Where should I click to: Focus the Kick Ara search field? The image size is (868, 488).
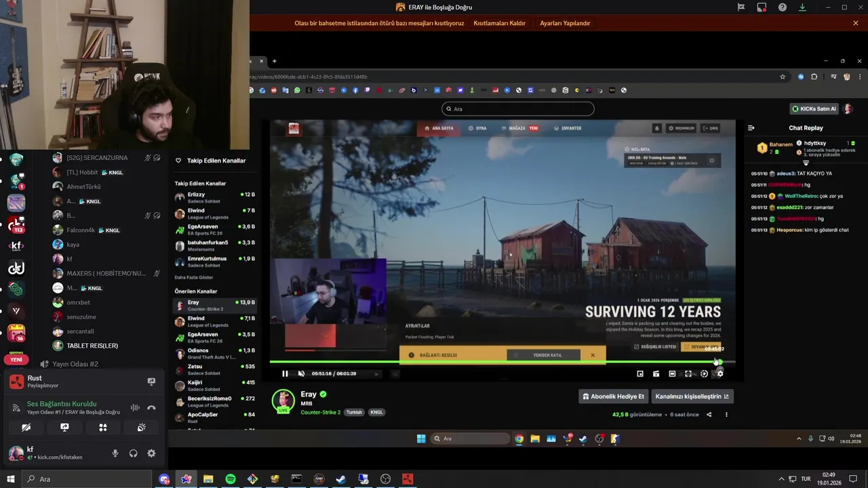[x=518, y=108]
